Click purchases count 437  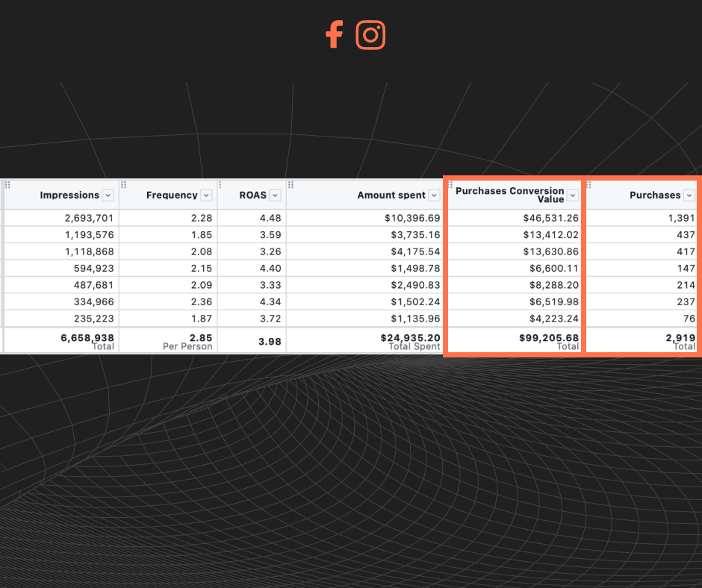click(686, 235)
